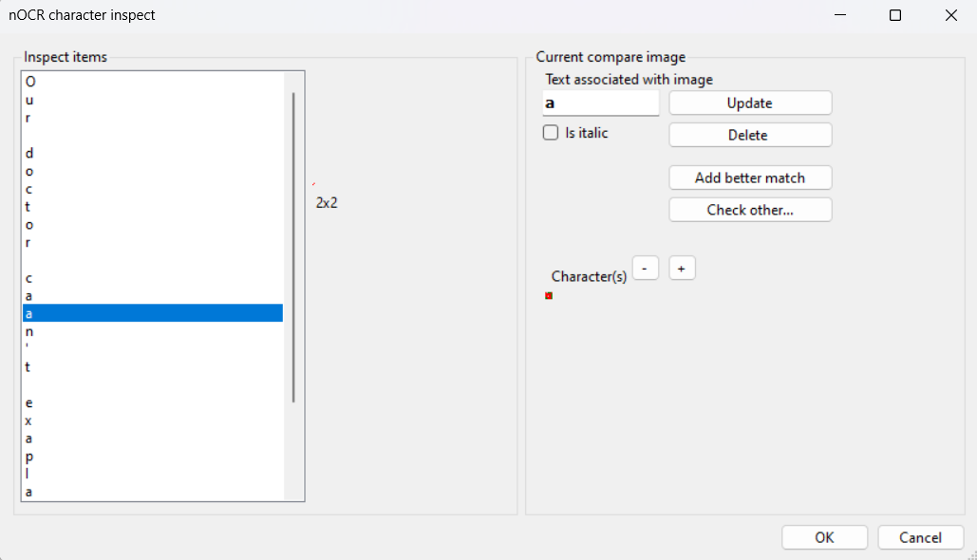Select the capital 'O' list row

[x=153, y=82]
